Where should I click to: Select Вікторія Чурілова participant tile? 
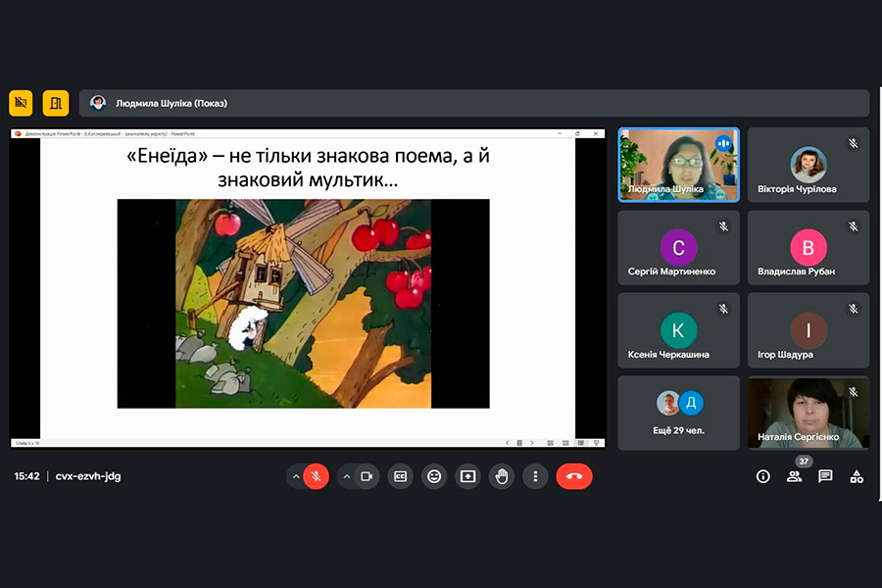point(808,165)
